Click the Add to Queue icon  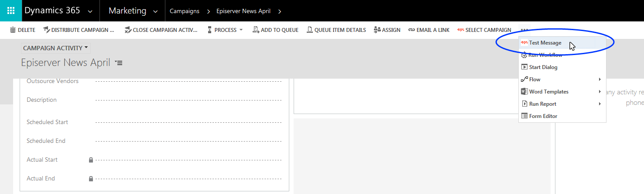coord(256,30)
